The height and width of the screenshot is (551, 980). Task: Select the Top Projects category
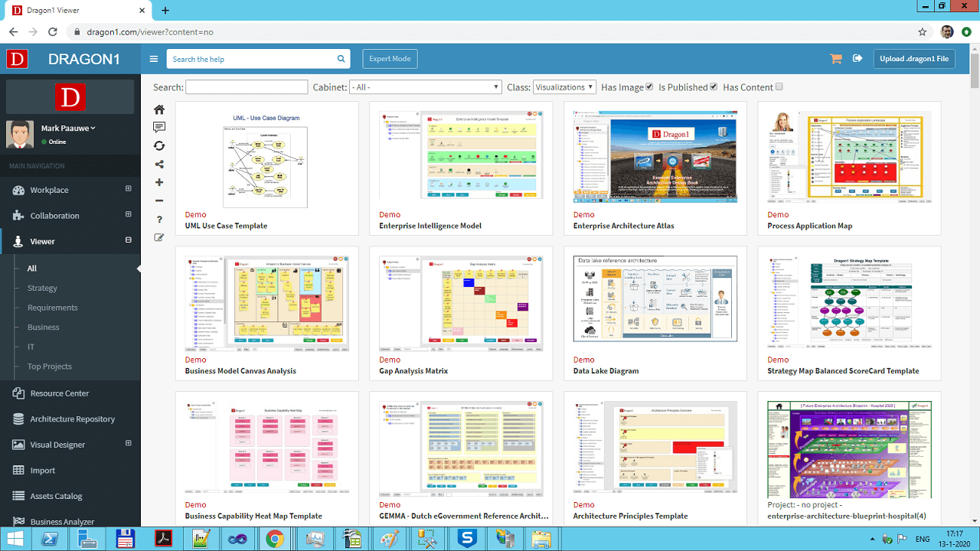(x=50, y=367)
